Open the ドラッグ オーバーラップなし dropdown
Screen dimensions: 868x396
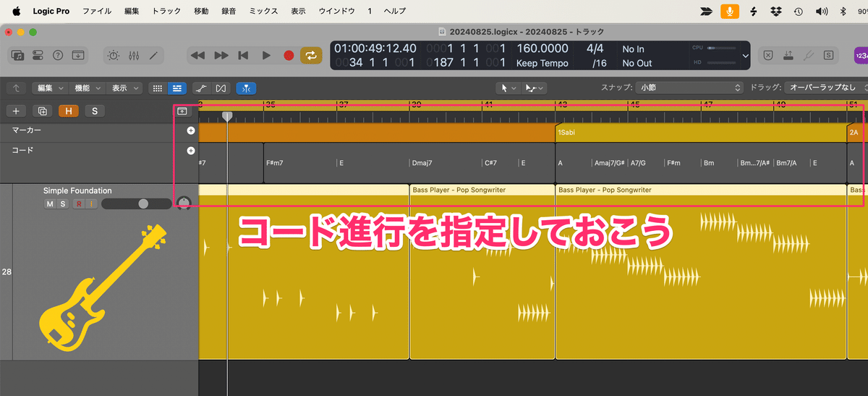point(826,88)
